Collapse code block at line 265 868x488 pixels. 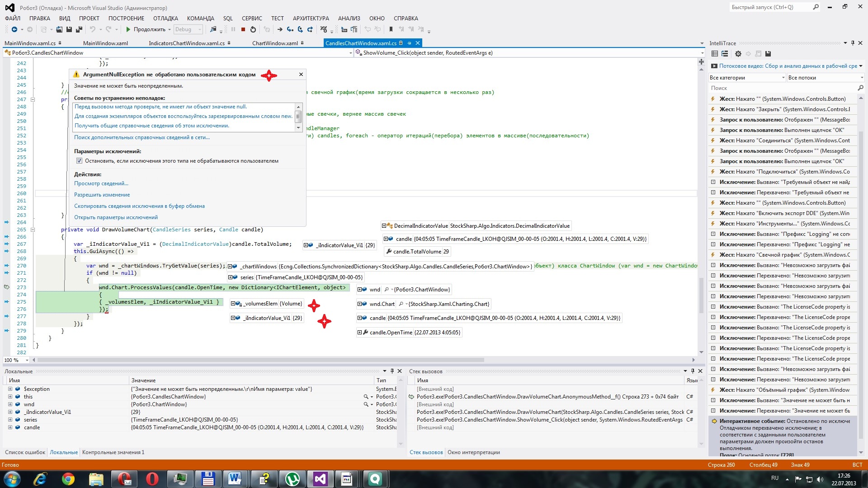33,230
